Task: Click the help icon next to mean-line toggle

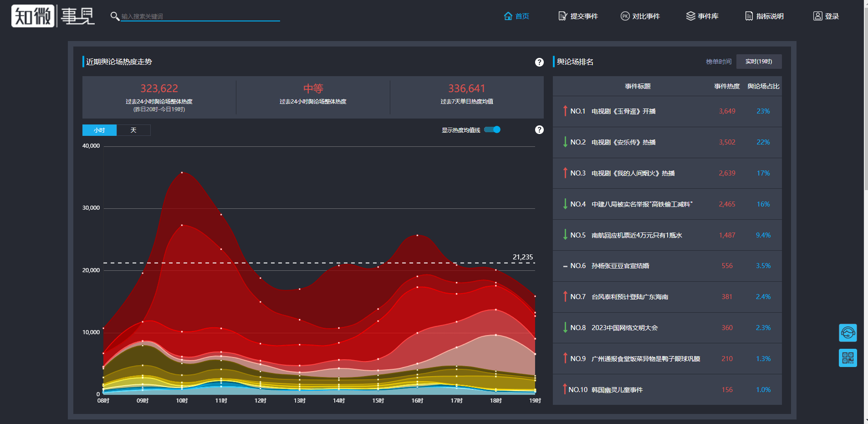Action: (x=539, y=130)
